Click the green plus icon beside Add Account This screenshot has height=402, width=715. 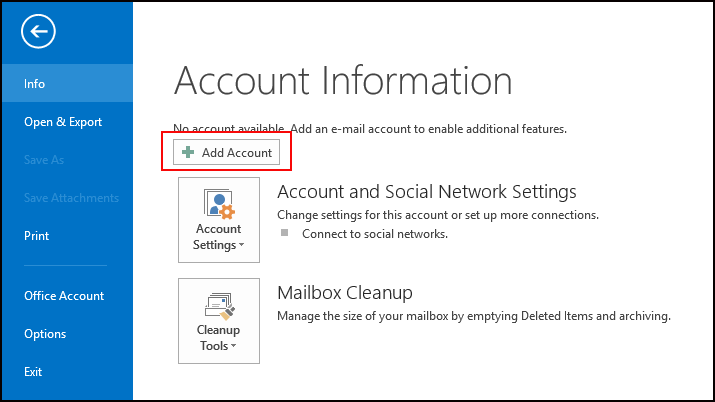click(188, 152)
